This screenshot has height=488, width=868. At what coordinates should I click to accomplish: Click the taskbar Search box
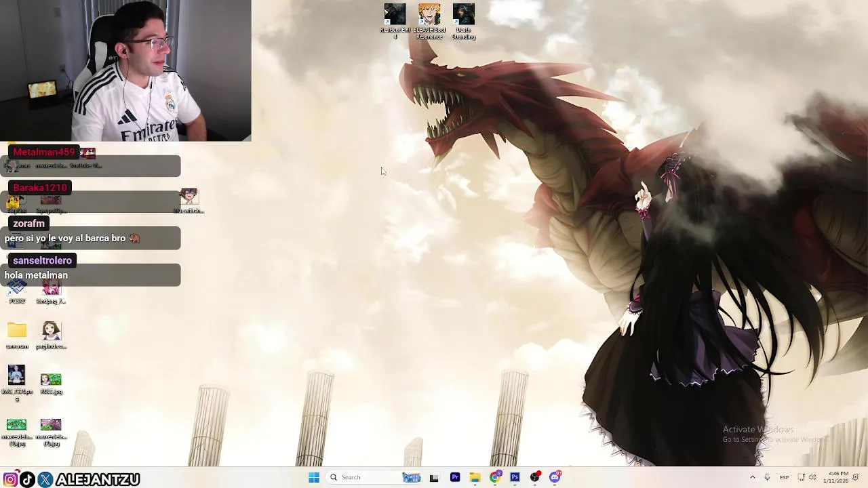coord(375,477)
